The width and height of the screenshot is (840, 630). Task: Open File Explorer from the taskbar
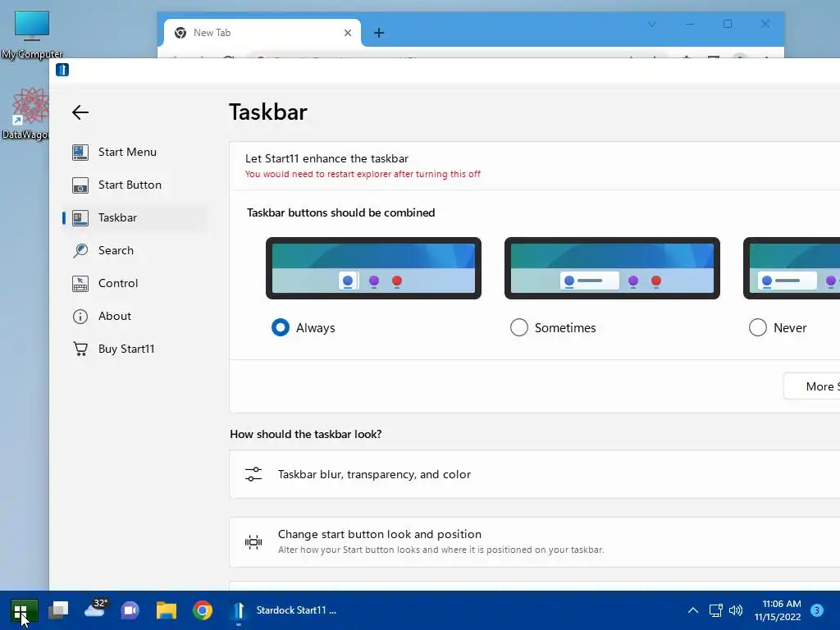[167, 610]
